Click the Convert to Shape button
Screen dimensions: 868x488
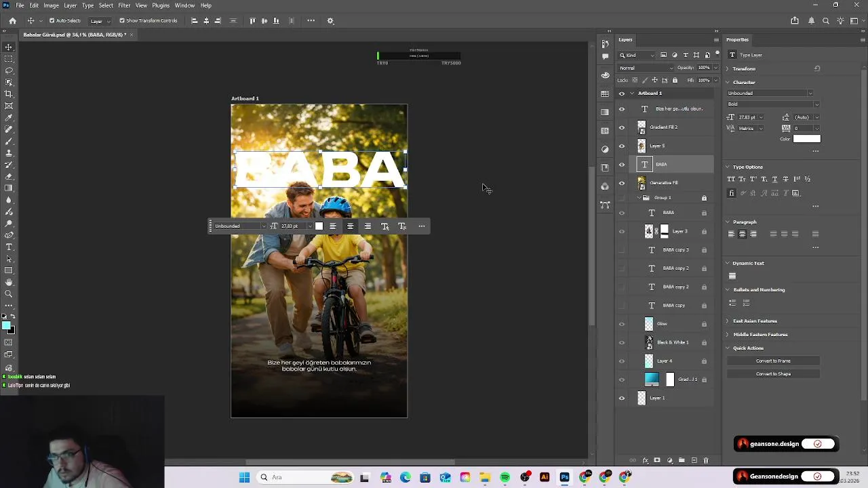pyautogui.click(x=773, y=374)
